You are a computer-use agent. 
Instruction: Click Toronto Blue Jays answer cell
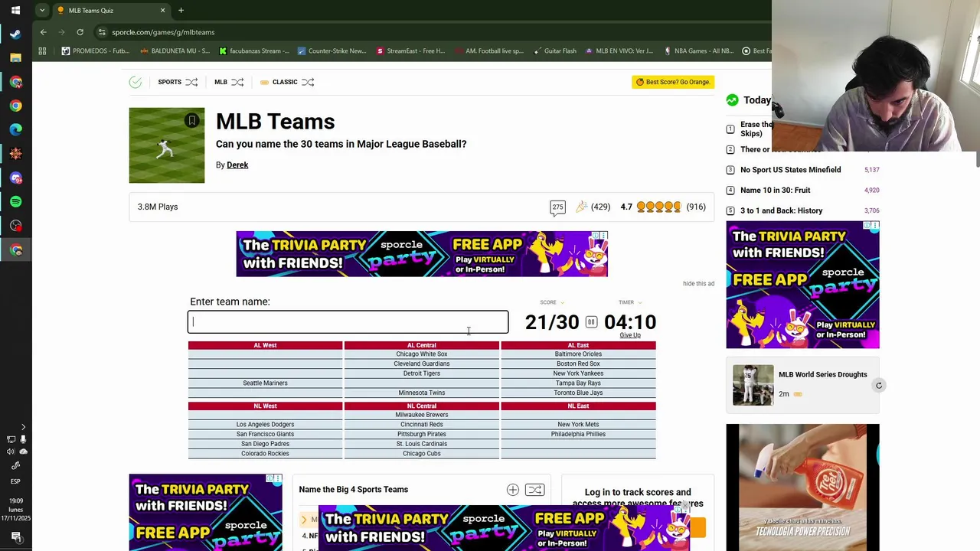pos(578,393)
